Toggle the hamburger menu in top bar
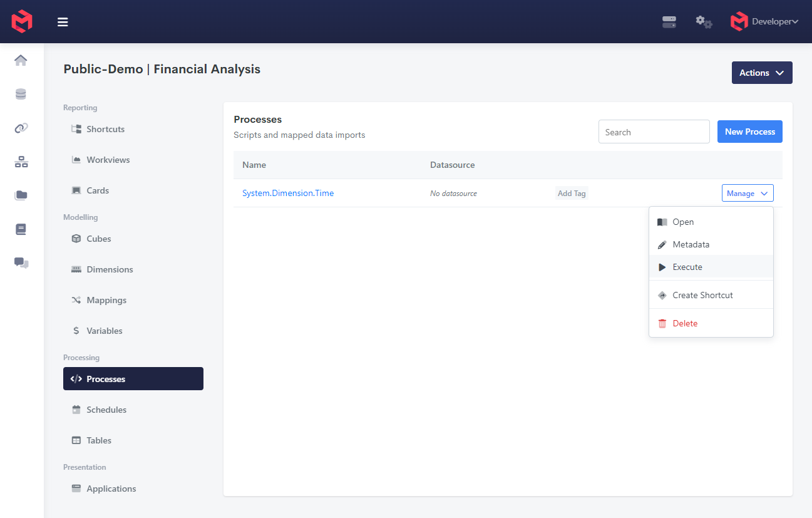This screenshot has width=812, height=518. pos(63,22)
